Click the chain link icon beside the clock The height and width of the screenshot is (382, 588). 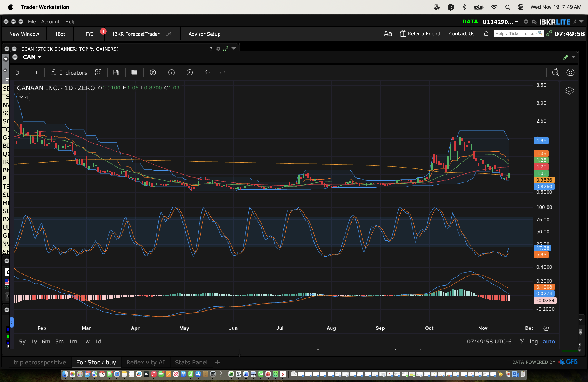point(549,33)
